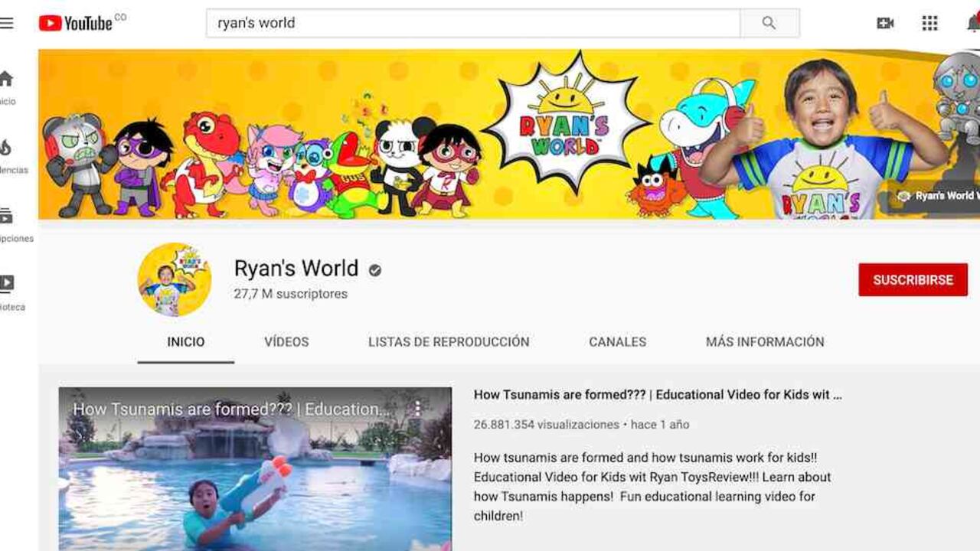The width and height of the screenshot is (980, 551).
Task: Open the 'How Tsunamis are formed' title link
Action: (657, 395)
